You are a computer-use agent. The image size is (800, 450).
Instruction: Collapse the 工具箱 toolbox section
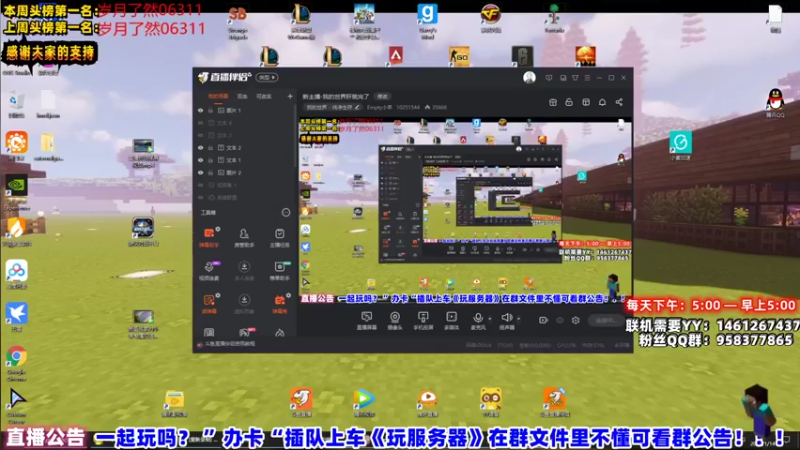(x=286, y=212)
